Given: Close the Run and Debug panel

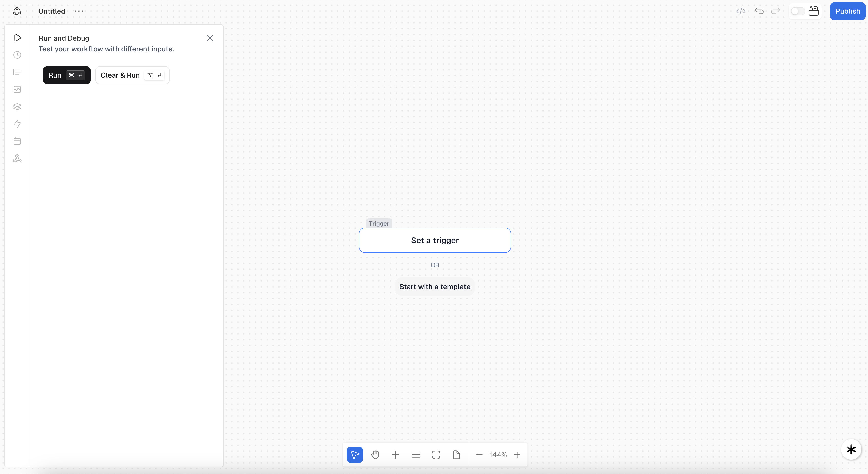Looking at the screenshot, I should click(210, 38).
